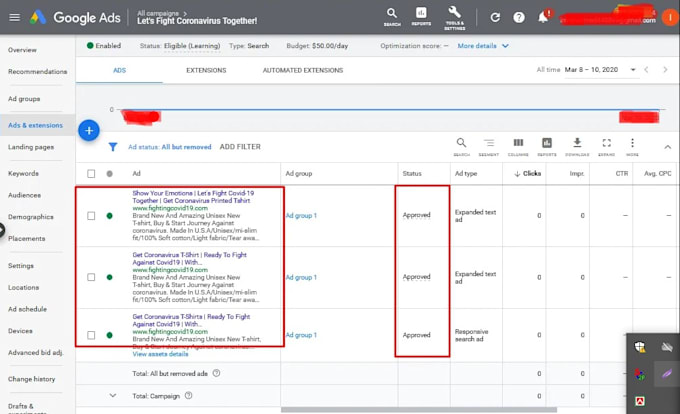Open Ad group 1 of Show Your Emotions ad
The image size is (680, 414).
(301, 215)
